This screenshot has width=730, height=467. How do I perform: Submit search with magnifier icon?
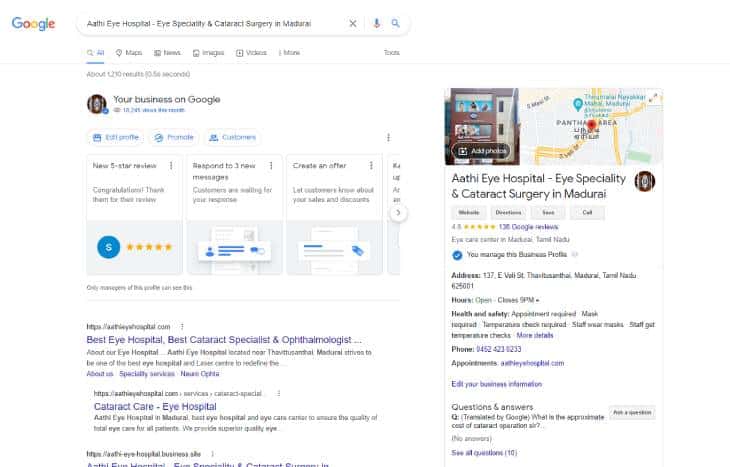395,23
